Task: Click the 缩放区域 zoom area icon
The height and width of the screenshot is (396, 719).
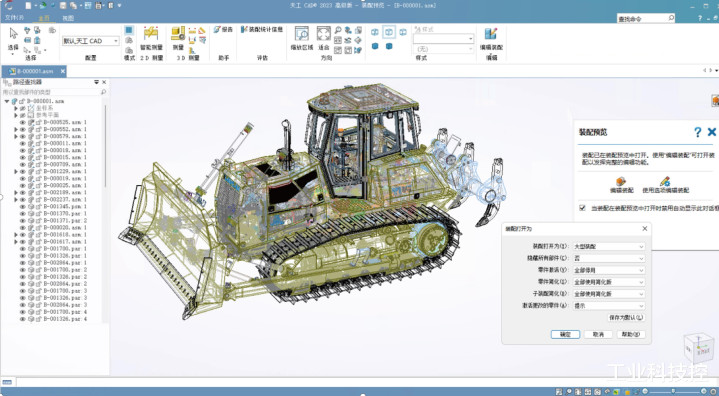Action: (302, 34)
